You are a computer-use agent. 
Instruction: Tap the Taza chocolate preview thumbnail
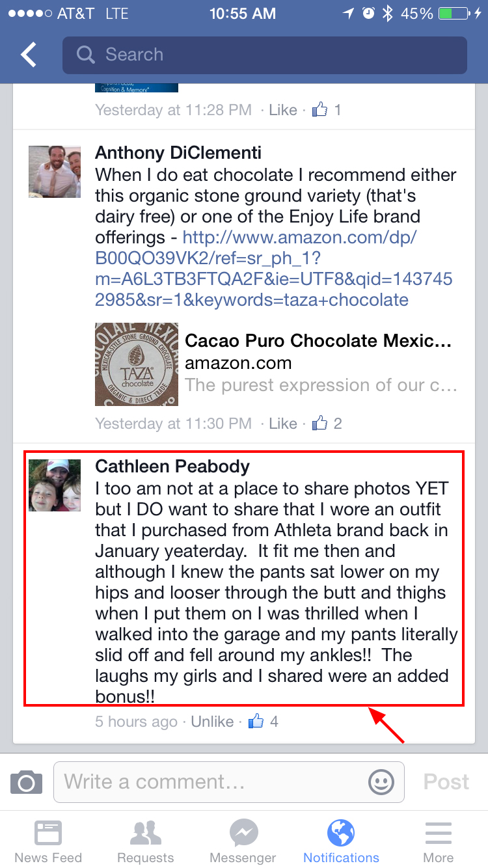(x=136, y=364)
